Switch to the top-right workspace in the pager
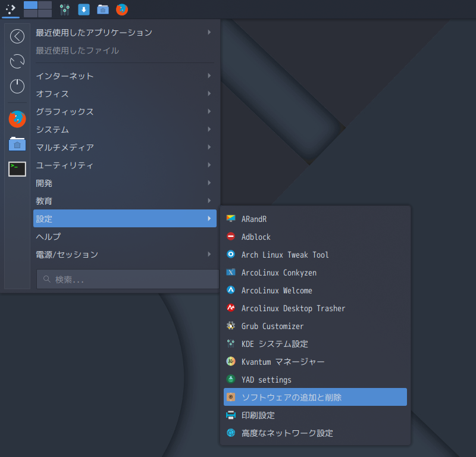This screenshot has width=476, height=457. 45,5
